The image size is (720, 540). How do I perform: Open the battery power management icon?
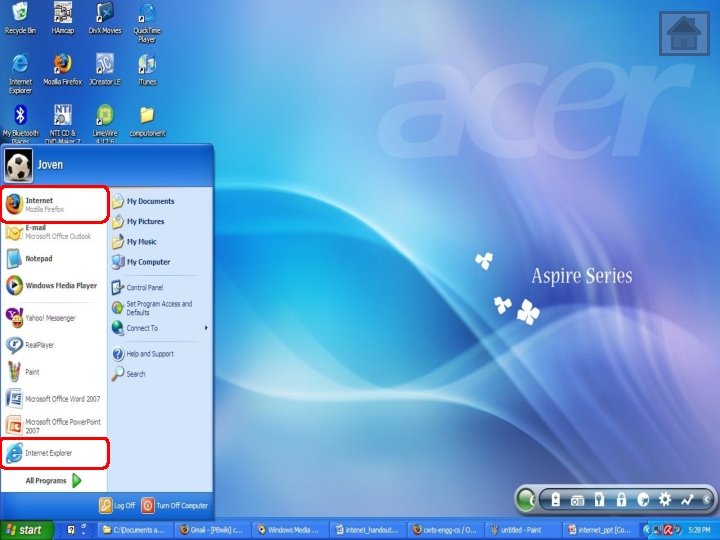pyautogui.click(x=556, y=499)
